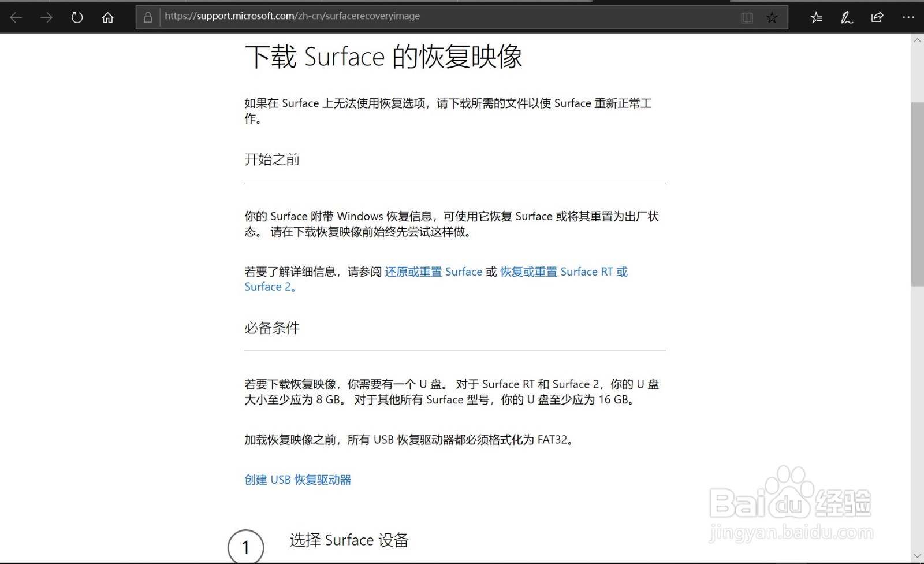Viewport: 924px width, 564px height.
Task: Click the 下载 Surface 的恢复映像 heading
Action: point(383,57)
